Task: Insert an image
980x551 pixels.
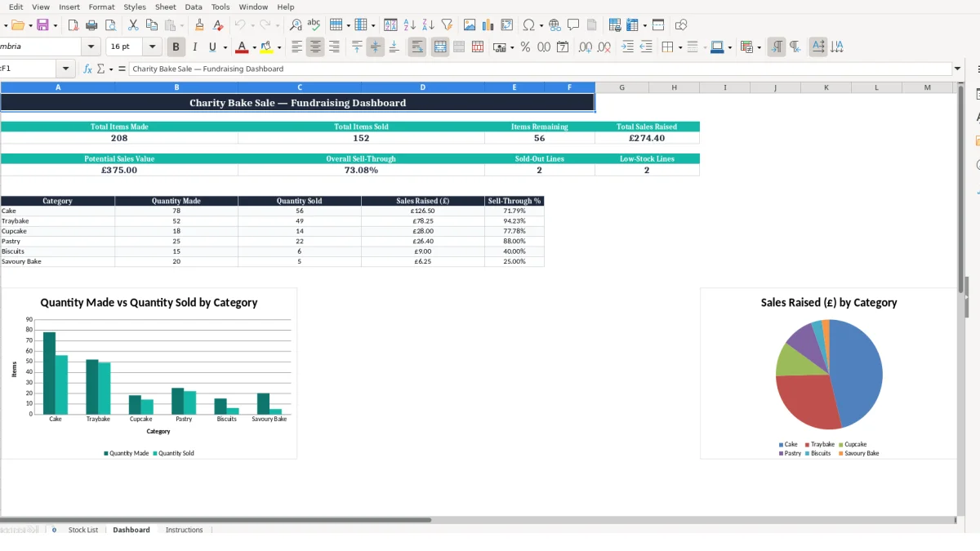Action: pos(470,25)
